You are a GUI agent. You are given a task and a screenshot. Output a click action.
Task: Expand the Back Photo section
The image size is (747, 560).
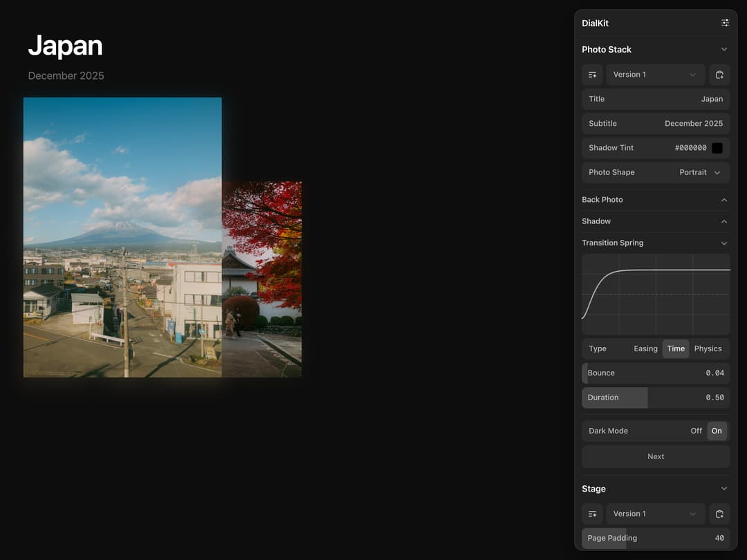click(x=724, y=200)
